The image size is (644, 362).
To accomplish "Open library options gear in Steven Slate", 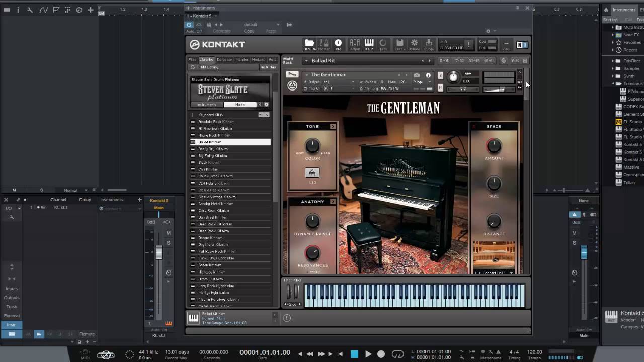I will (267, 105).
